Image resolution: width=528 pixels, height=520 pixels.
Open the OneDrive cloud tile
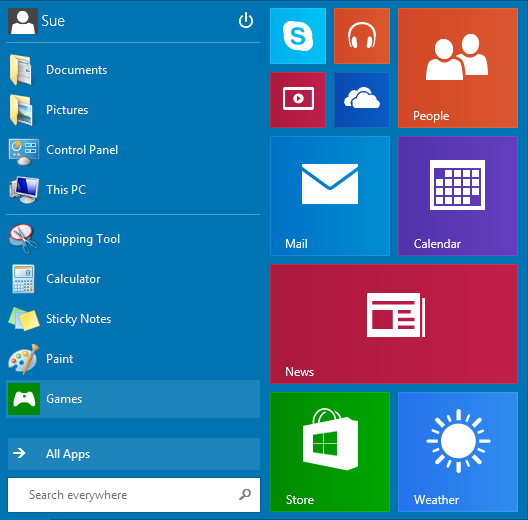[362, 100]
